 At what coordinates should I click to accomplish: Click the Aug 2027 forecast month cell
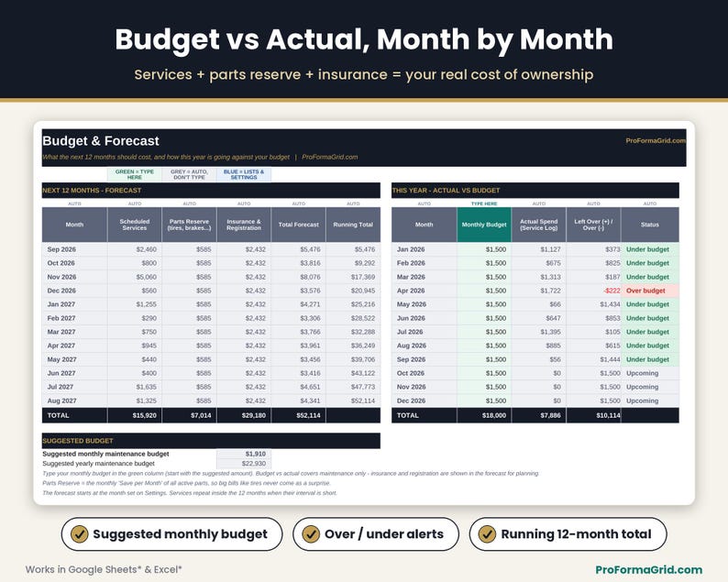click(x=74, y=401)
